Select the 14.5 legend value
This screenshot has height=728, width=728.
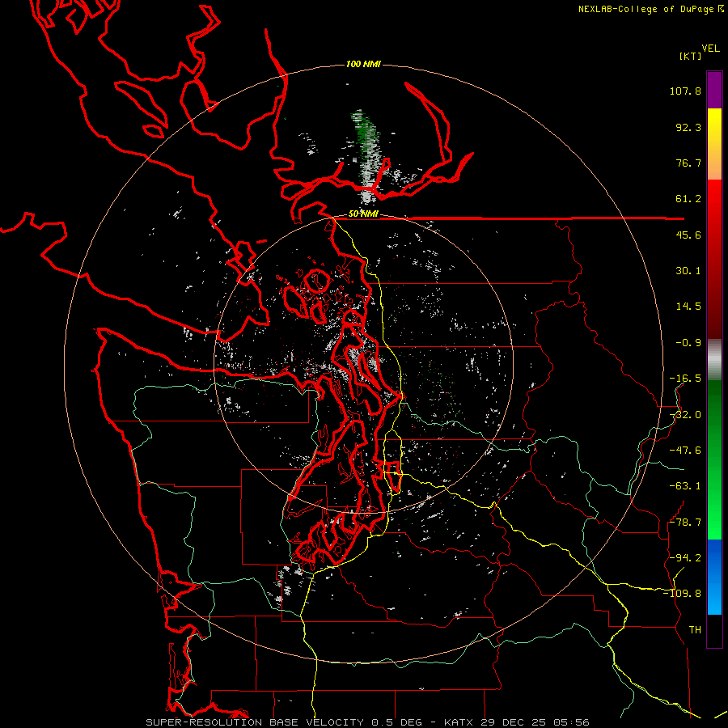point(688,307)
